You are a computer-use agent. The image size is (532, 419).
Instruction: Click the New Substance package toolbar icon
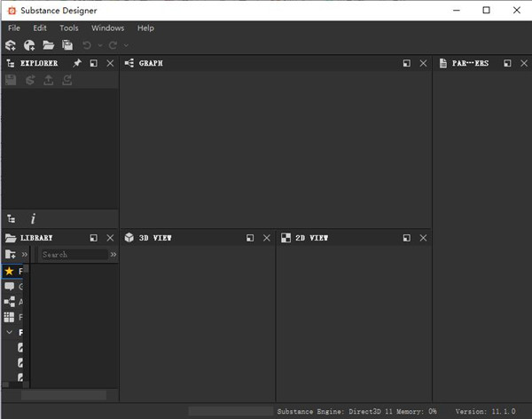click(12, 45)
